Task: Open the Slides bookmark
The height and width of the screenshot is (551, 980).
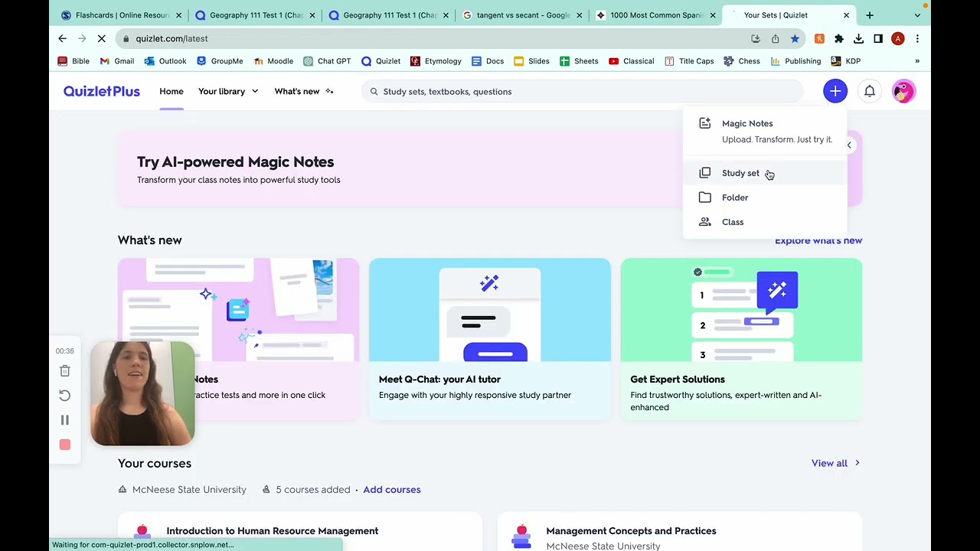Action: coord(531,61)
